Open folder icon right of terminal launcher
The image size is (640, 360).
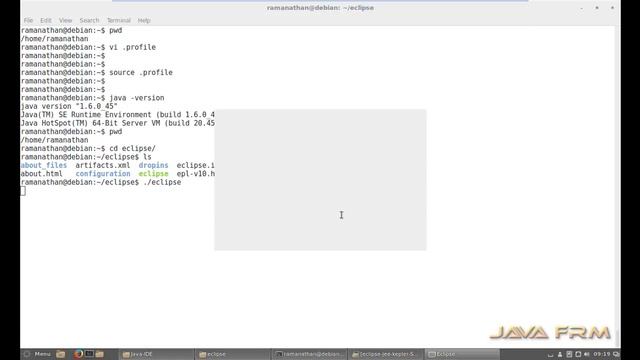pos(100,354)
